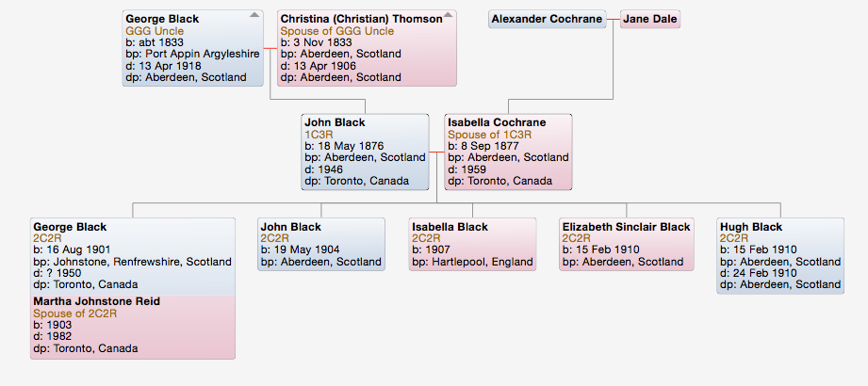Viewport: 868px width, 386px height.
Task: Select Hugh Black person box
Action: tap(780, 256)
